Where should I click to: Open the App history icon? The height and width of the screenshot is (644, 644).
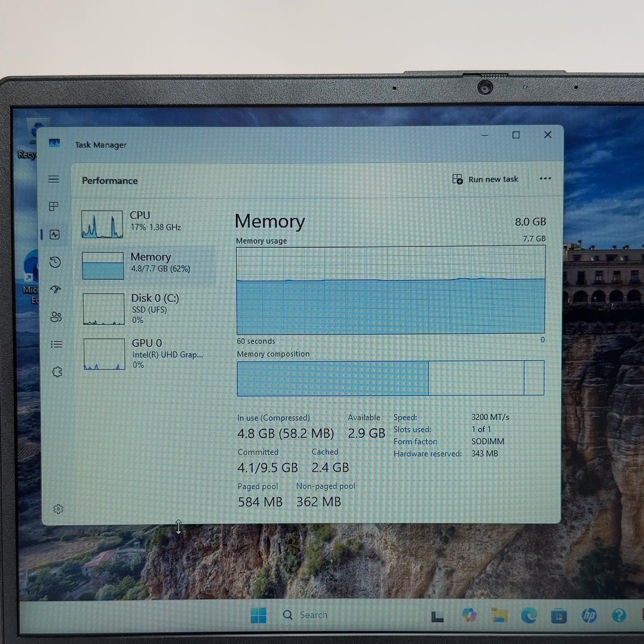click(x=55, y=262)
